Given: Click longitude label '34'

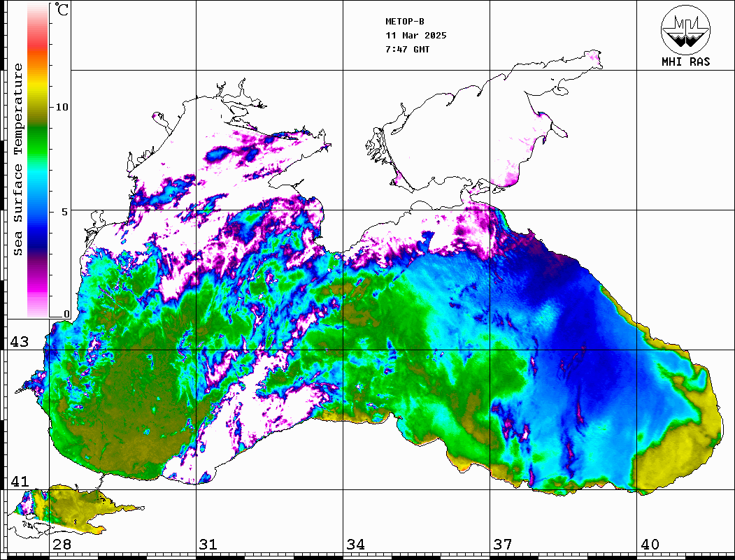Looking at the screenshot, I should tap(355, 545).
